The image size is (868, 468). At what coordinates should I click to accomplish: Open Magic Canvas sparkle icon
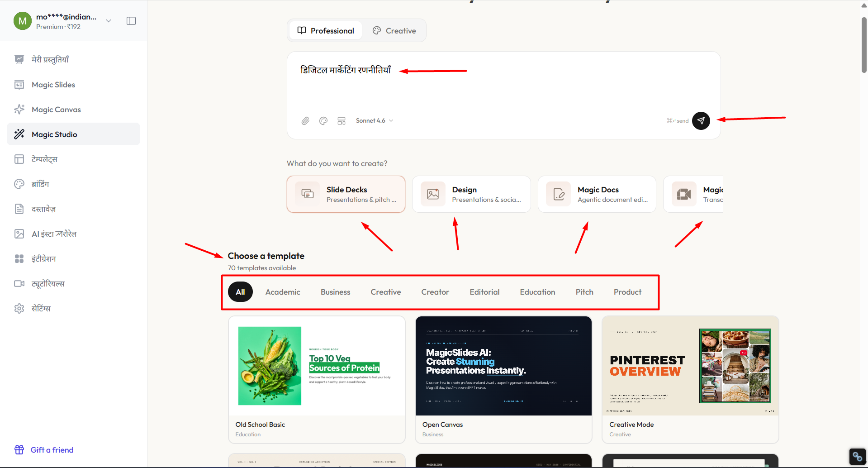coord(19,110)
